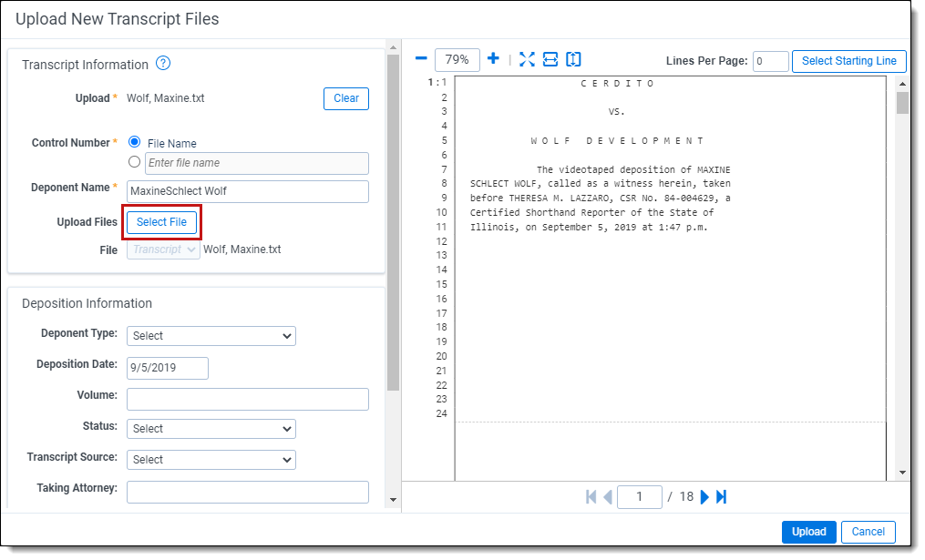Click the fit-to-height icon
This screenshot has height=560, width=925.
(573, 59)
